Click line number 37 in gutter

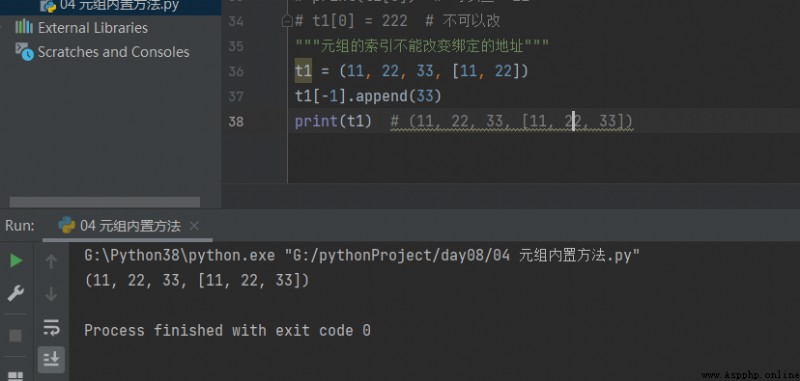(236, 96)
